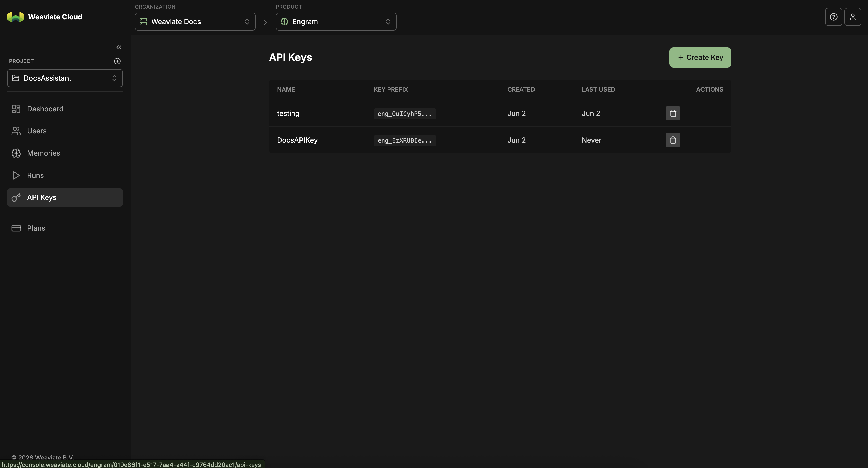Screen dimensions: 868x468
Task: Open the user account profile icon
Action: coord(853,17)
